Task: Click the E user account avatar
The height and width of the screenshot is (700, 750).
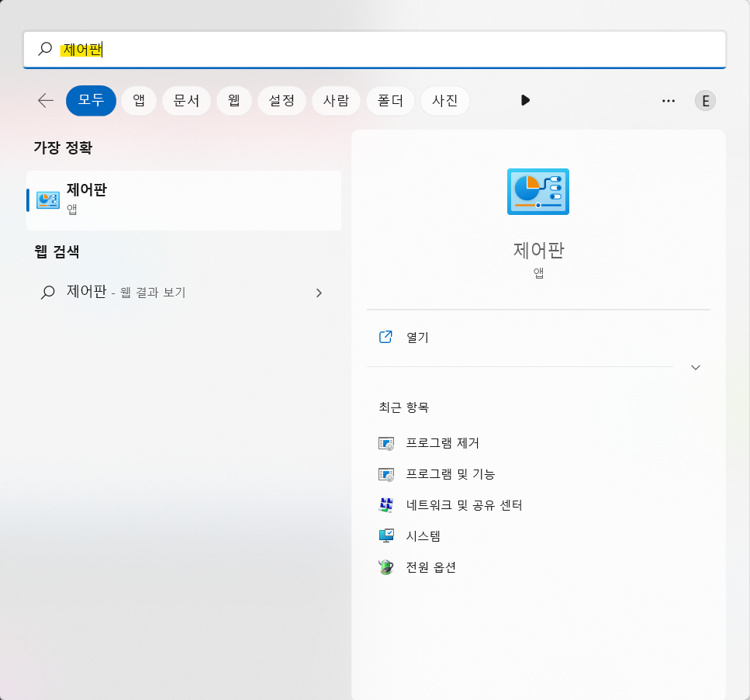Action: (x=705, y=101)
